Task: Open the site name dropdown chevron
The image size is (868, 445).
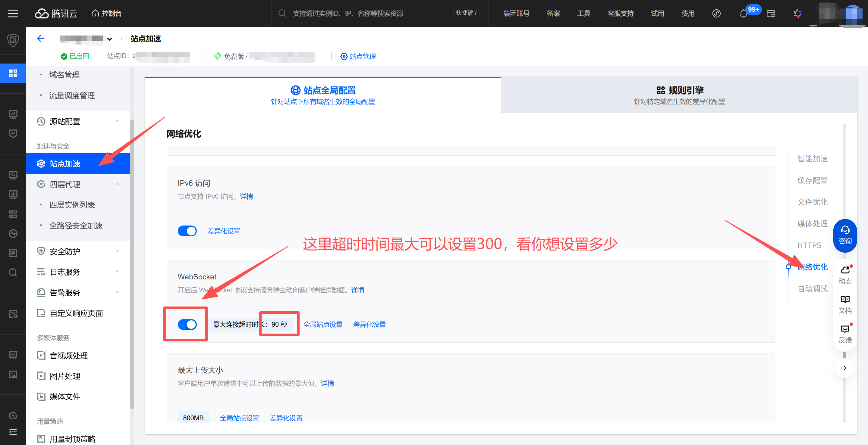Action: 109,39
